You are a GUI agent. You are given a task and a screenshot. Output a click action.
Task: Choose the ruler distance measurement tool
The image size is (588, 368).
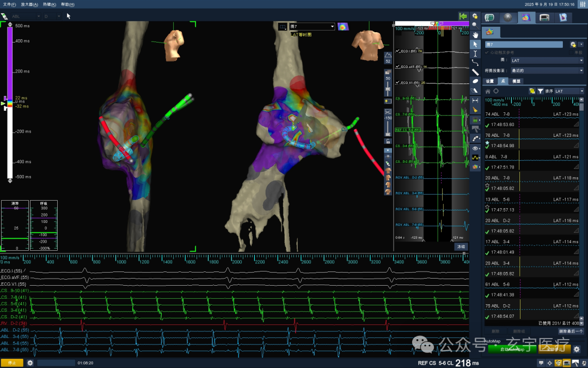475,72
